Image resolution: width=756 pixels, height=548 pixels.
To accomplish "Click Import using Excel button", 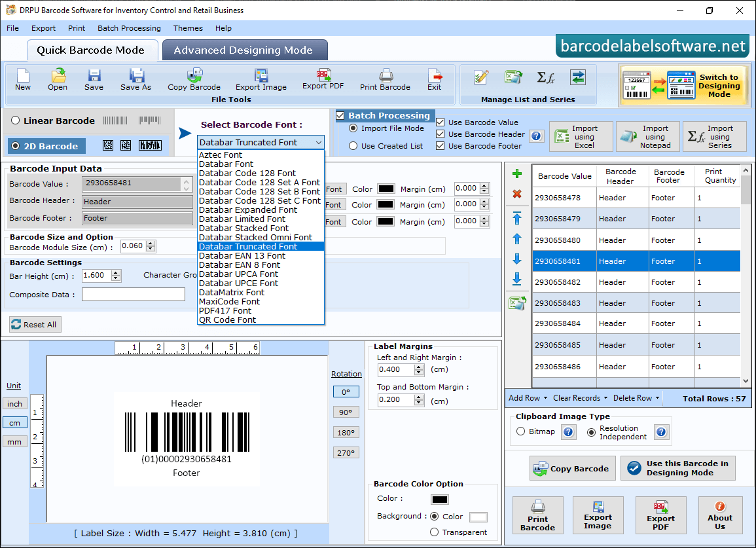I will [x=581, y=137].
